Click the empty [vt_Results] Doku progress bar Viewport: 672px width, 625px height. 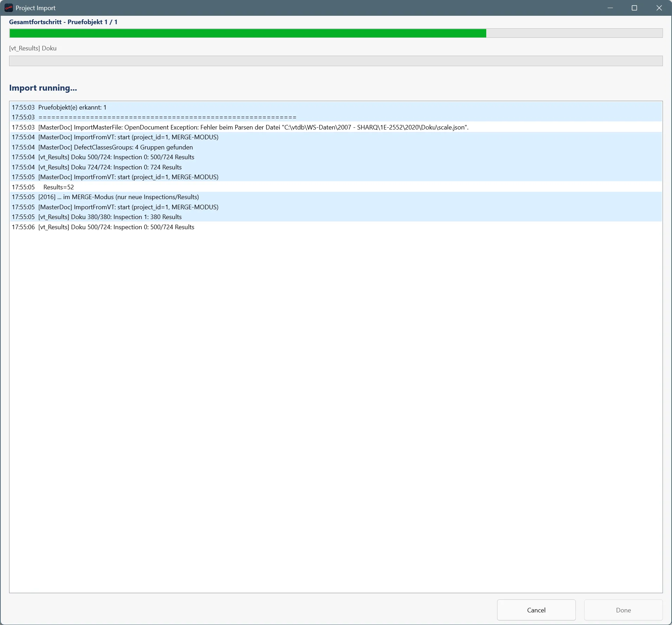[x=336, y=61]
